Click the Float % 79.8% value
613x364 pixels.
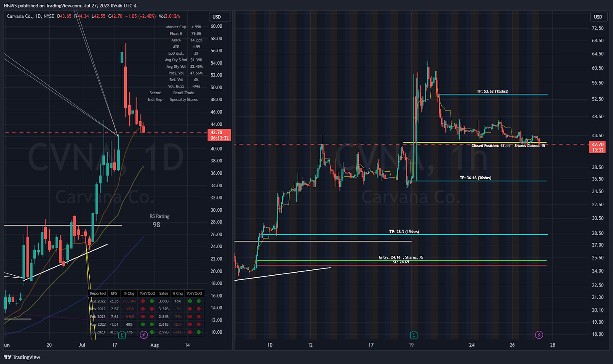coord(196,34)
